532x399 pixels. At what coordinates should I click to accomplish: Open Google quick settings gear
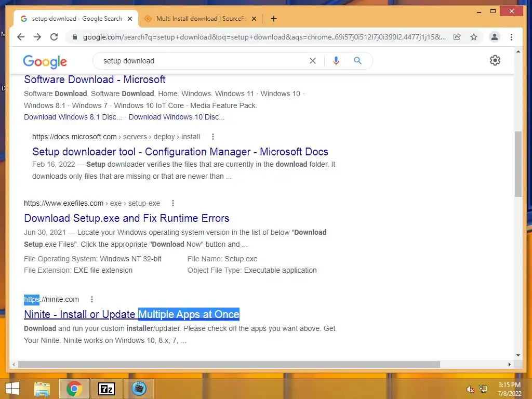pos(495,60)
